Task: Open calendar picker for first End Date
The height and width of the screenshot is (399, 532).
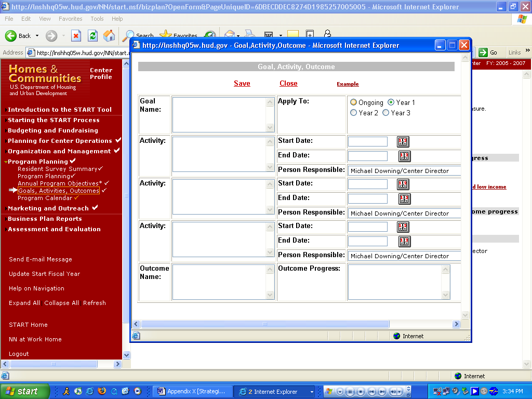Action: tap(404, 156)
